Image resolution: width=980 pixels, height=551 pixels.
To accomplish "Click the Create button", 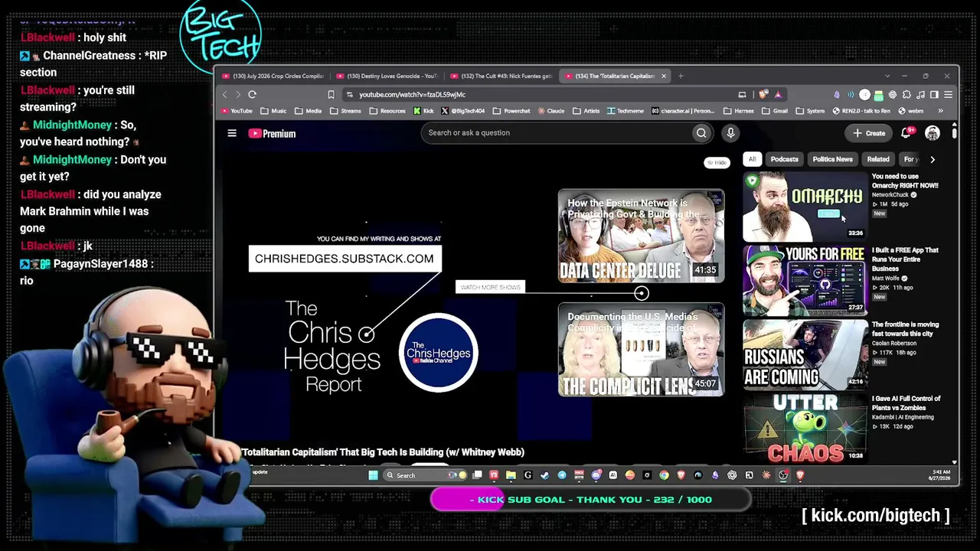I will (869, 133).
